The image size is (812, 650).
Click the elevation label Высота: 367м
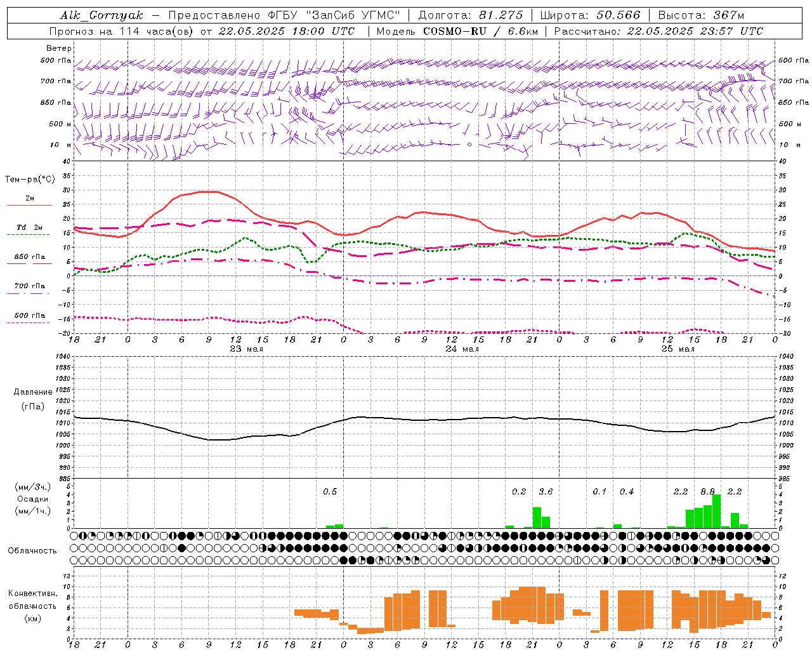[x=701, y=15]
